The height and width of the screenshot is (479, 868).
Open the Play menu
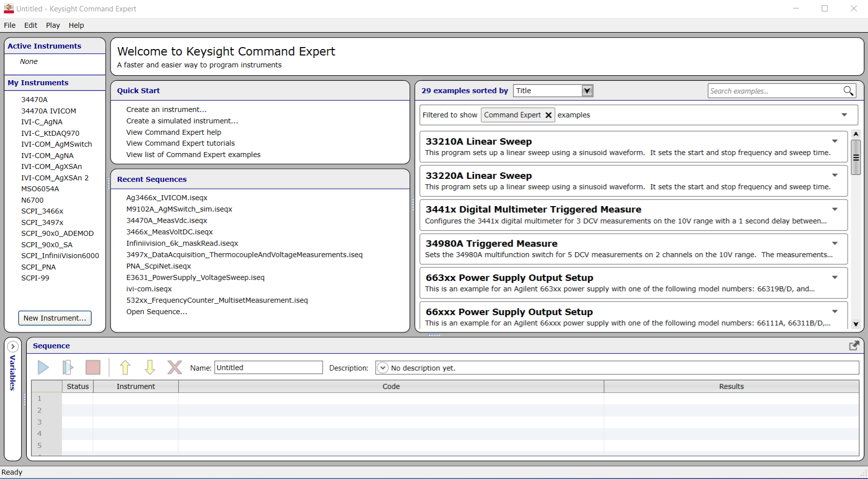point(52,25)
